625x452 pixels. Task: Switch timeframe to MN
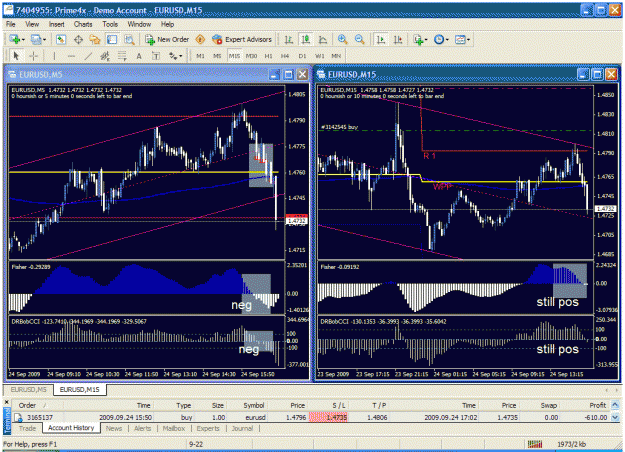point(336,56)
